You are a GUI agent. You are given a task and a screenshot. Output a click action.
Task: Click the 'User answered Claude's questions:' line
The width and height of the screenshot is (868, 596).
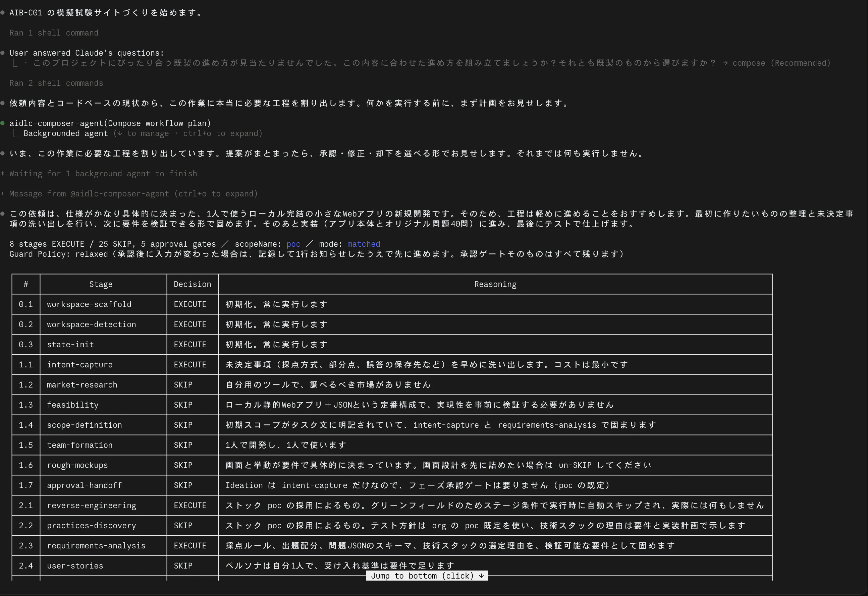[x=87, y=53]
